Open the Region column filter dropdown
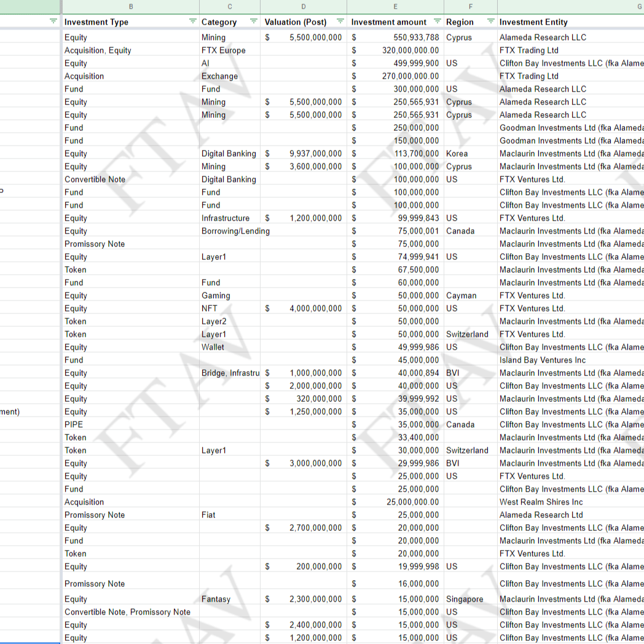This screenshot has height=644, width=644. click(x=490, y=22)
